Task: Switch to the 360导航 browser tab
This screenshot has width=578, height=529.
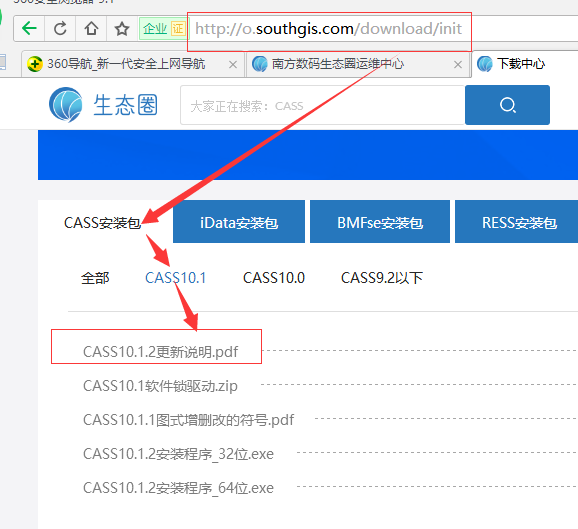Action: point(125,64)
